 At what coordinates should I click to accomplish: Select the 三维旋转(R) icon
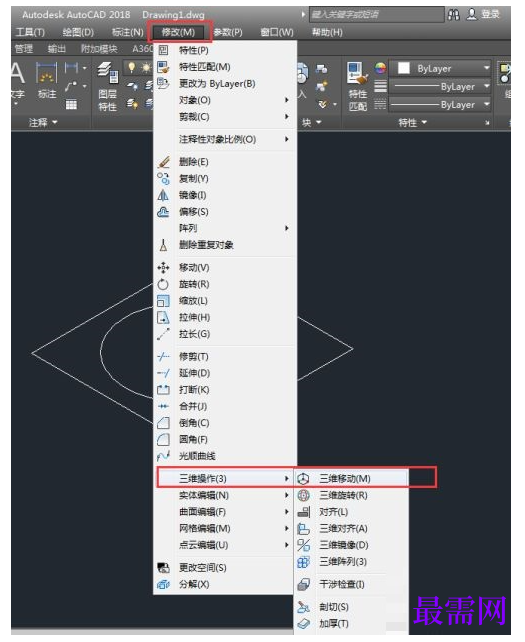click(x=303, y=495)
